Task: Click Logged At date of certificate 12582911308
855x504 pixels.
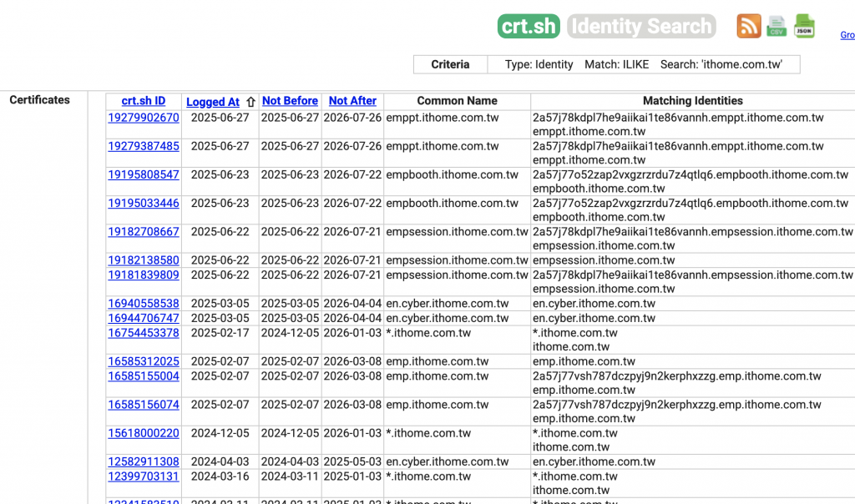Action: pos(220,461)
